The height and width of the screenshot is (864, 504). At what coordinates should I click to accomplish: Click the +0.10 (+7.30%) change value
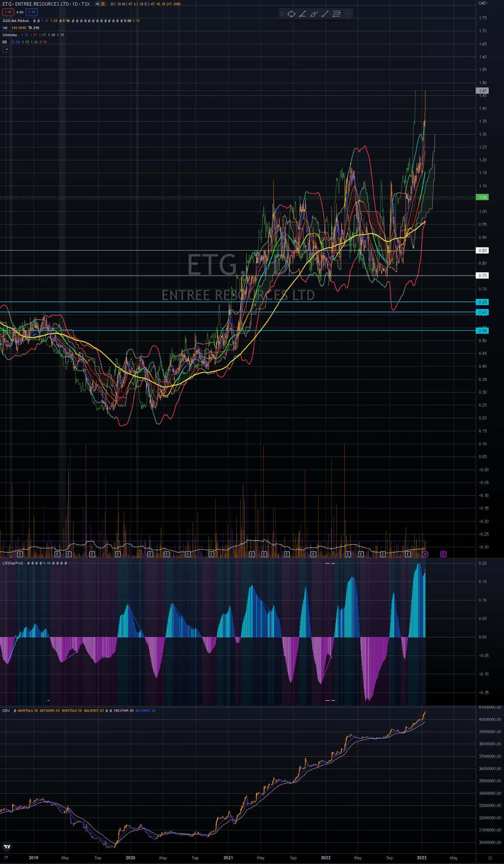pyautogui.click(x=168, y=4)
